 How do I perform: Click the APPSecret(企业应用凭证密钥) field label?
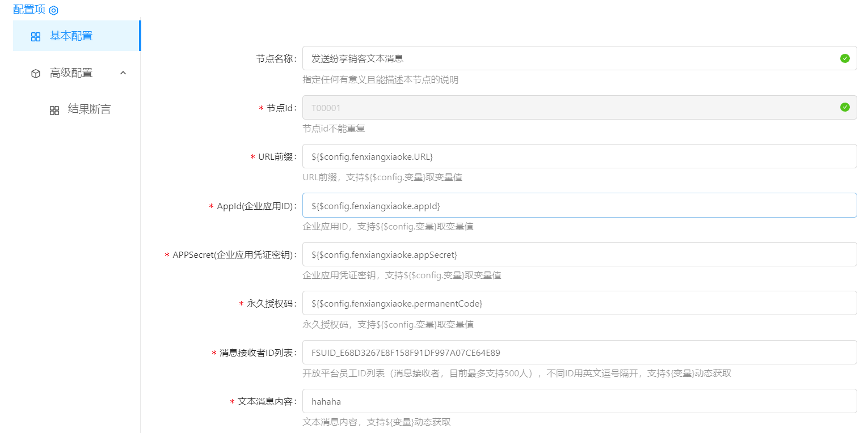[233, 255]
